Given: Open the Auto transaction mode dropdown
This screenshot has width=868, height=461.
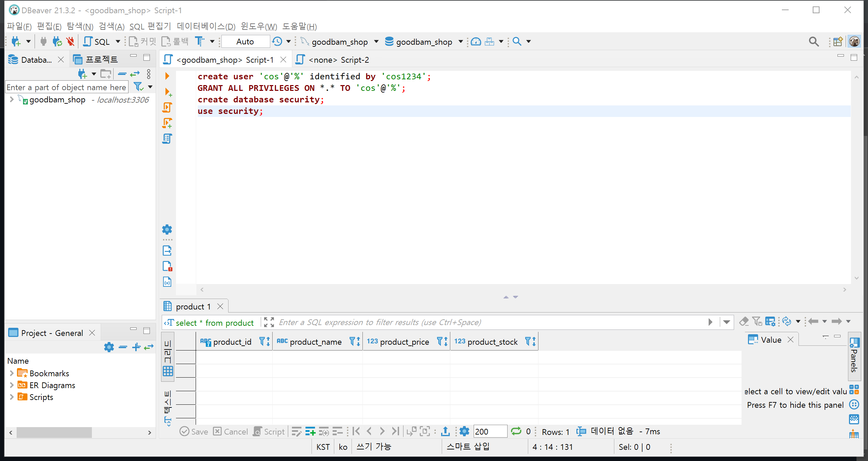Looking at the screenshot, I should 245,41.
